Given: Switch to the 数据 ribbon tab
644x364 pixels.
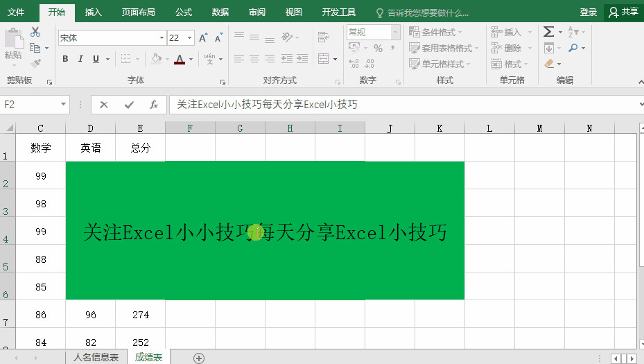Looking at the screenshot, I should [x=220, y=12].
